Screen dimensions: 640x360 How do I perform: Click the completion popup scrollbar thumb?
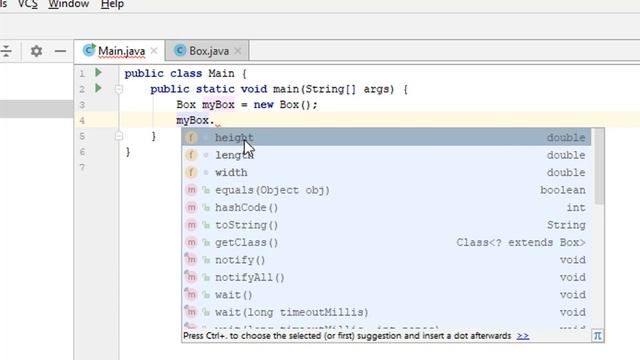[599, 167]
